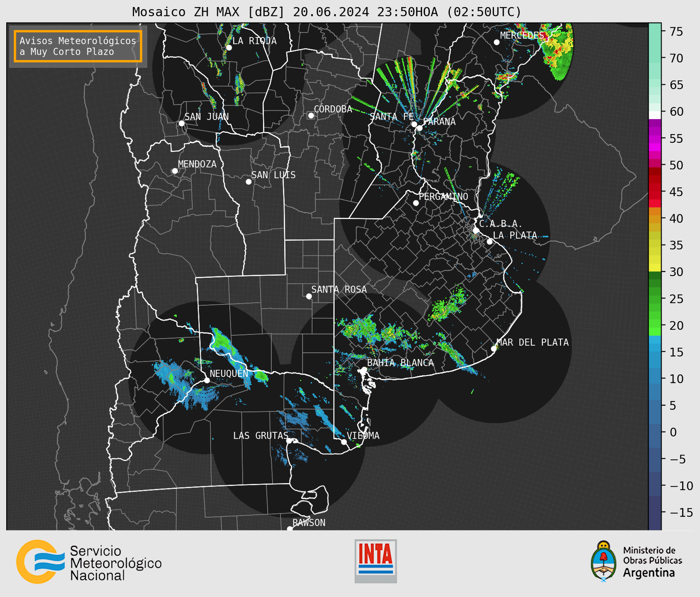Click the 75 dBZ color scale value
This screenshot has height=597, width=700.
pyautogui.click(x=676, y=32)
